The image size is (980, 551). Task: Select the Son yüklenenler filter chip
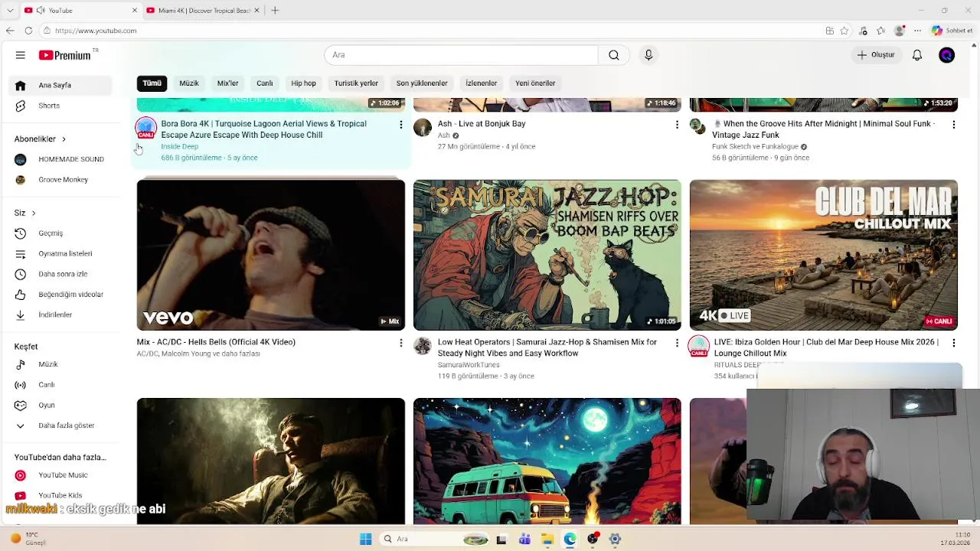click(422, 83)
